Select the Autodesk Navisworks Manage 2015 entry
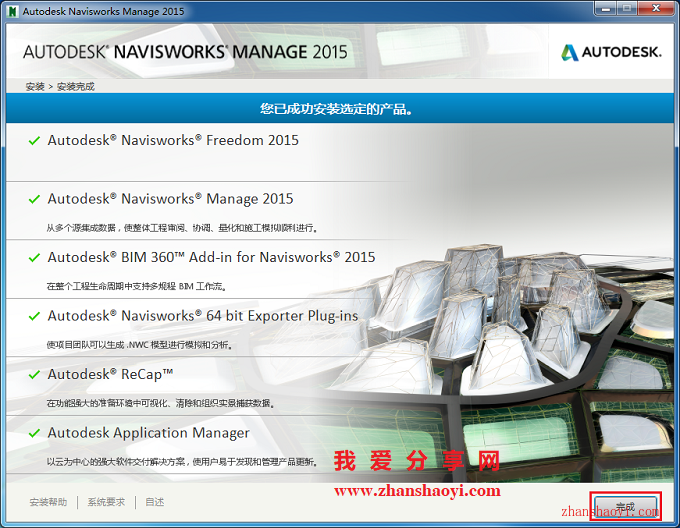The width and height of the screenshot is (680, 528). [x=170, y=199]
